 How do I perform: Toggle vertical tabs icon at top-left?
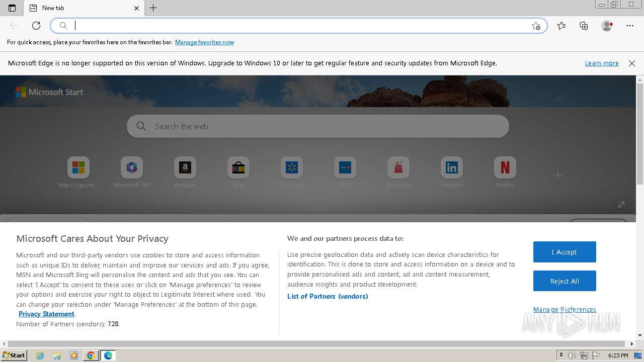[x=12, y=8]
